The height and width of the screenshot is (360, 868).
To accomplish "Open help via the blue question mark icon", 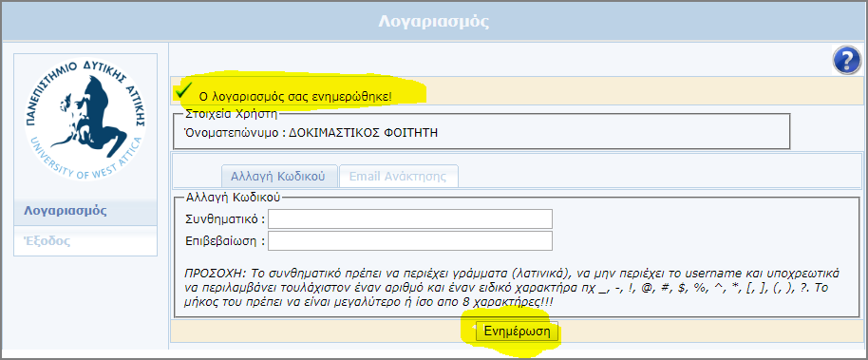I will (x=847, y=61).
